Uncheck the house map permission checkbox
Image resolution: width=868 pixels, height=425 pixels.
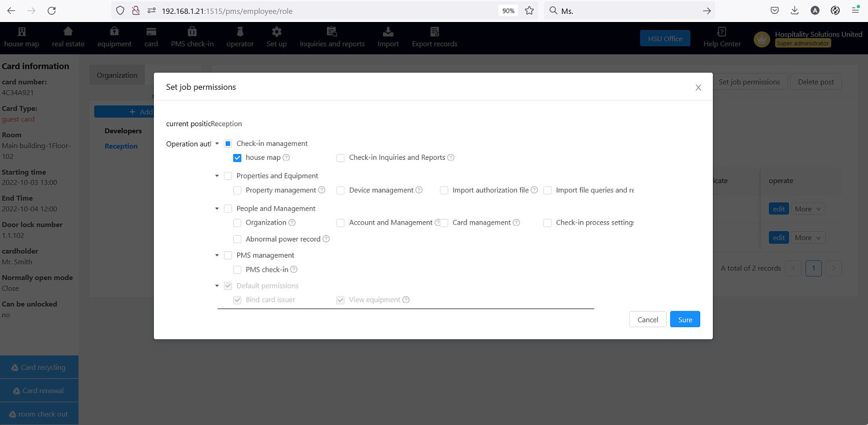point(237,157)
